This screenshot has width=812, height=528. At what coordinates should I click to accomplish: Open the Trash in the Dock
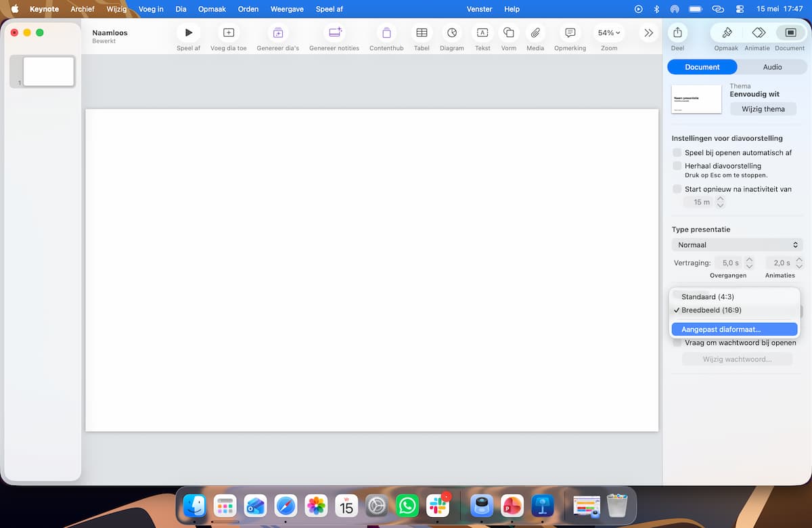617,506
